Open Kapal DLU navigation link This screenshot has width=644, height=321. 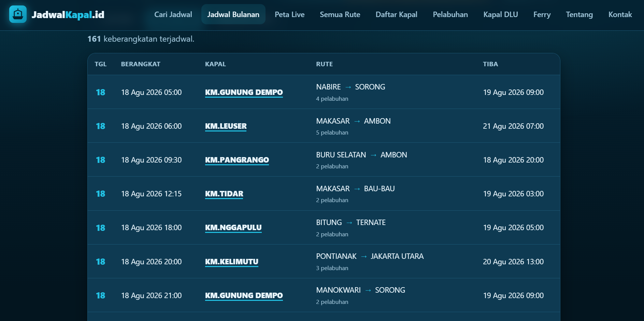[x=500, y=14]
